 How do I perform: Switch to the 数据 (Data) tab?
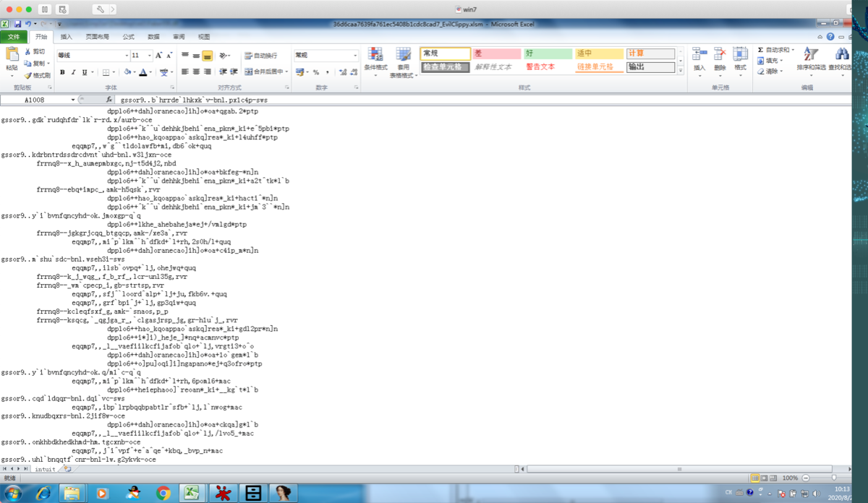153,37
